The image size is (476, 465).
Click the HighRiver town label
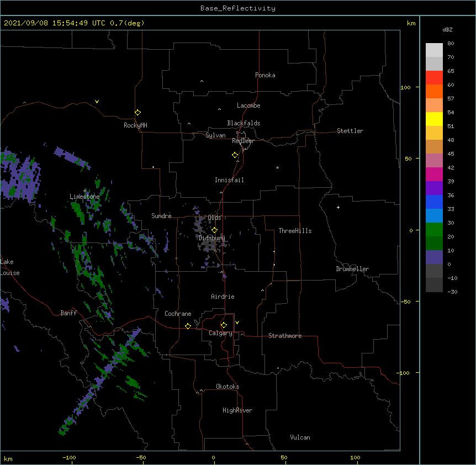[x=237, y=410]
